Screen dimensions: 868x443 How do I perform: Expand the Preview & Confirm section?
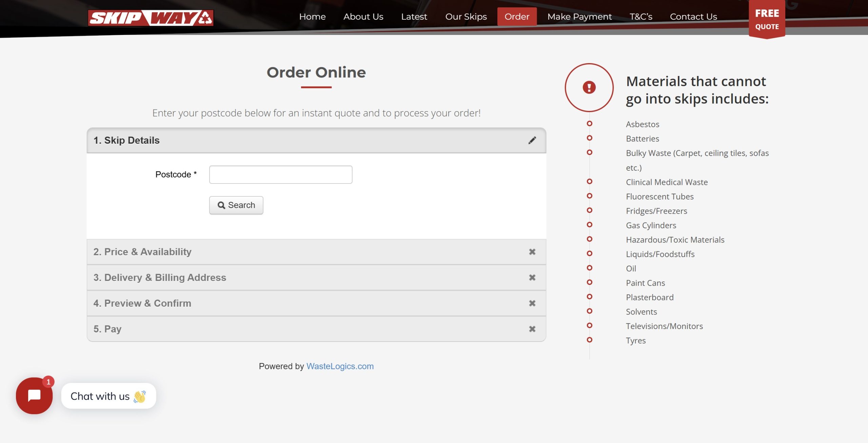[142, 303]
